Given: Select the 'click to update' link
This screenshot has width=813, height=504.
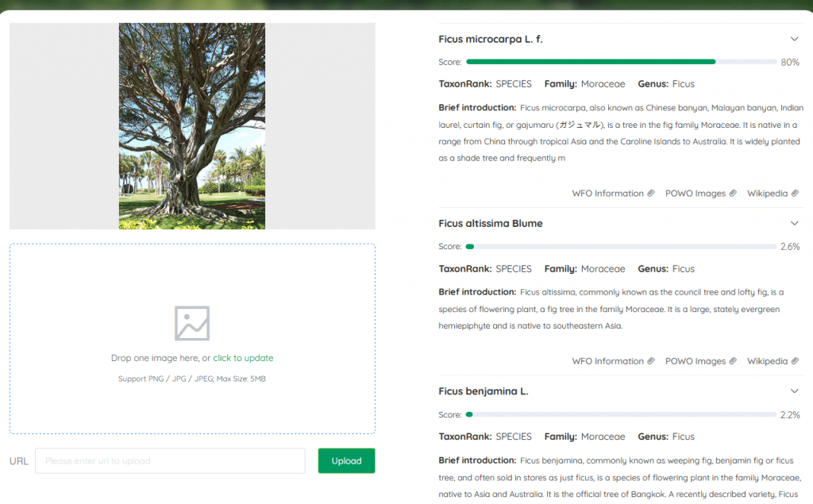Looking at the screenshot, I should (243, 358).
